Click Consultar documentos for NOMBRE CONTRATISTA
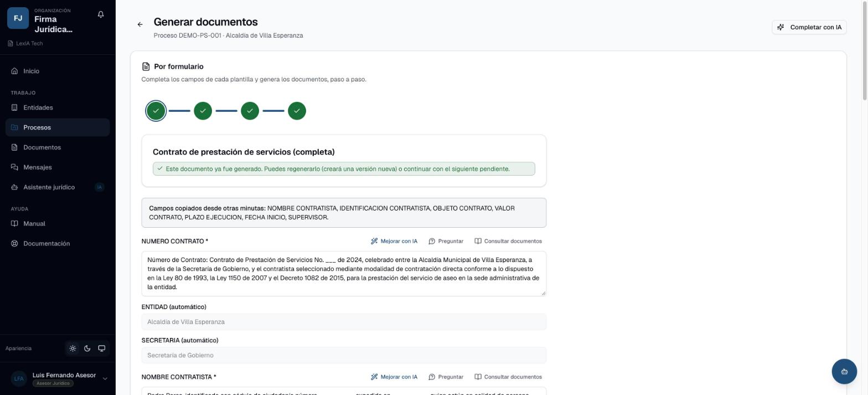This screenshot has height=395, width=868. click(x=508, y=377)
